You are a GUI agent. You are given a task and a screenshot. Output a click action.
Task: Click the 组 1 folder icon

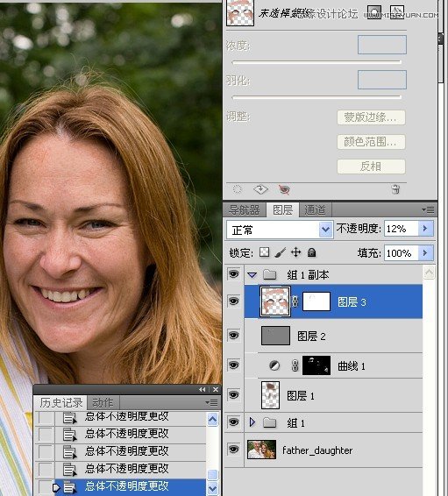pos(269,422)
